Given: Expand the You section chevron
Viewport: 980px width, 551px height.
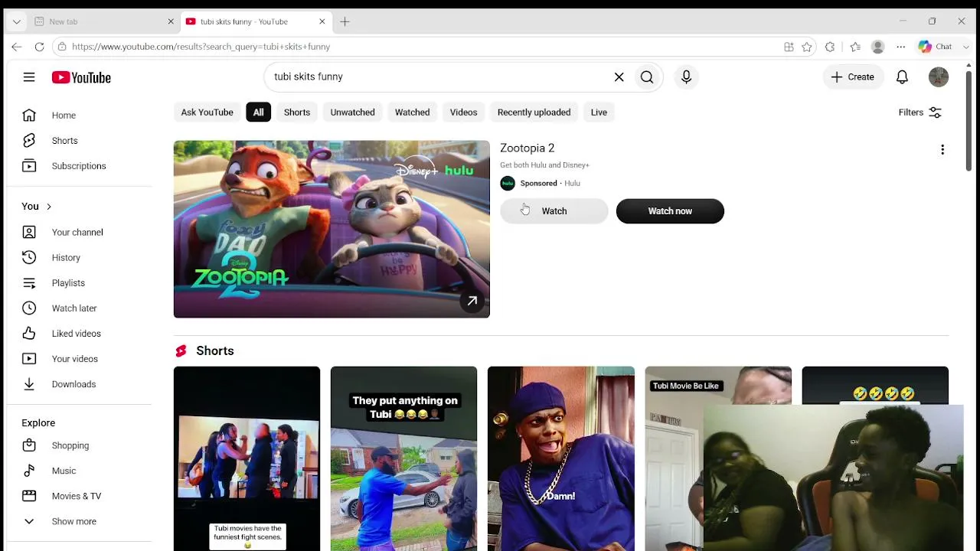Looking at the screenshot, I should coord(48,207).
